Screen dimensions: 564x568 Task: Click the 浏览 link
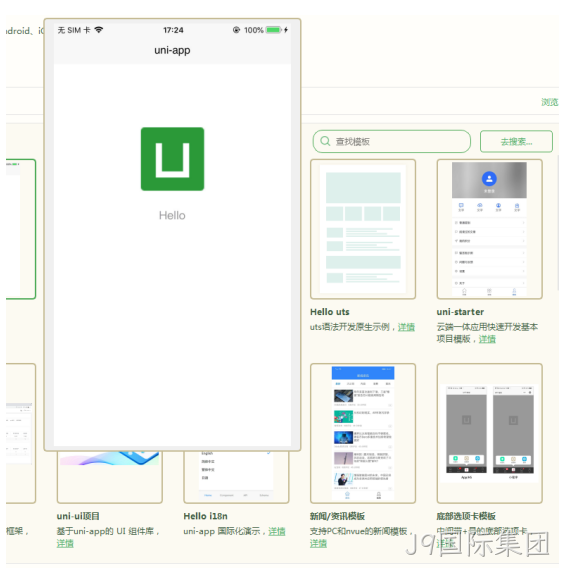[x=550, y=102]
